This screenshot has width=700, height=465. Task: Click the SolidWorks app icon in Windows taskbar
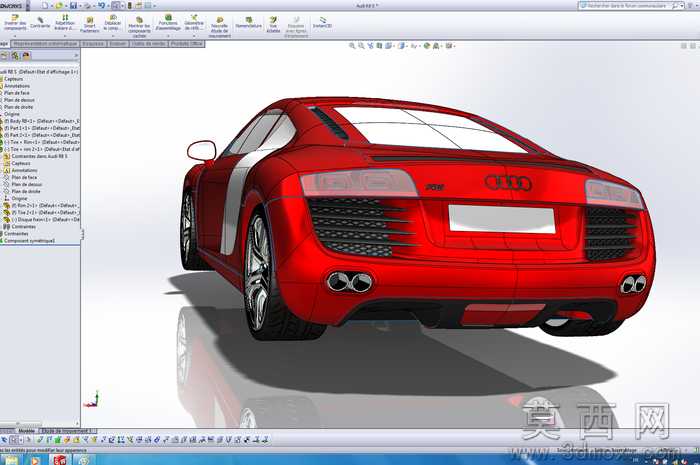(x=60, y=460)
